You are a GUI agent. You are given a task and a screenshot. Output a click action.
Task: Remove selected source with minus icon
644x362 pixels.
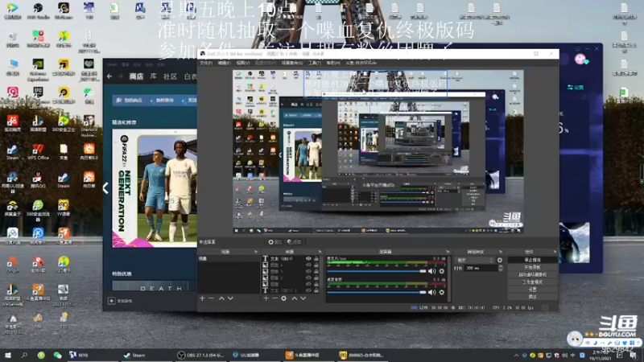click(275, 298)
